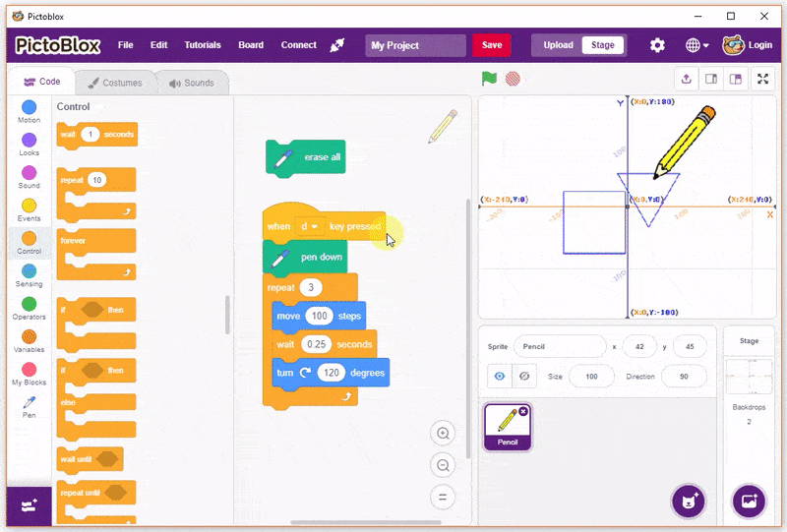Click the export stage upload icon
Viewport: 787px width, 532px height.
687,79
